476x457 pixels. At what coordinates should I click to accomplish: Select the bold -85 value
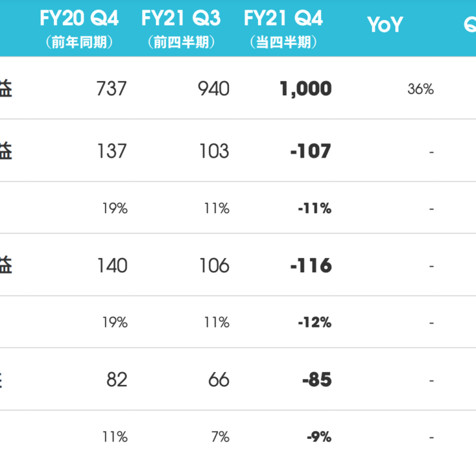coord(316,380)
